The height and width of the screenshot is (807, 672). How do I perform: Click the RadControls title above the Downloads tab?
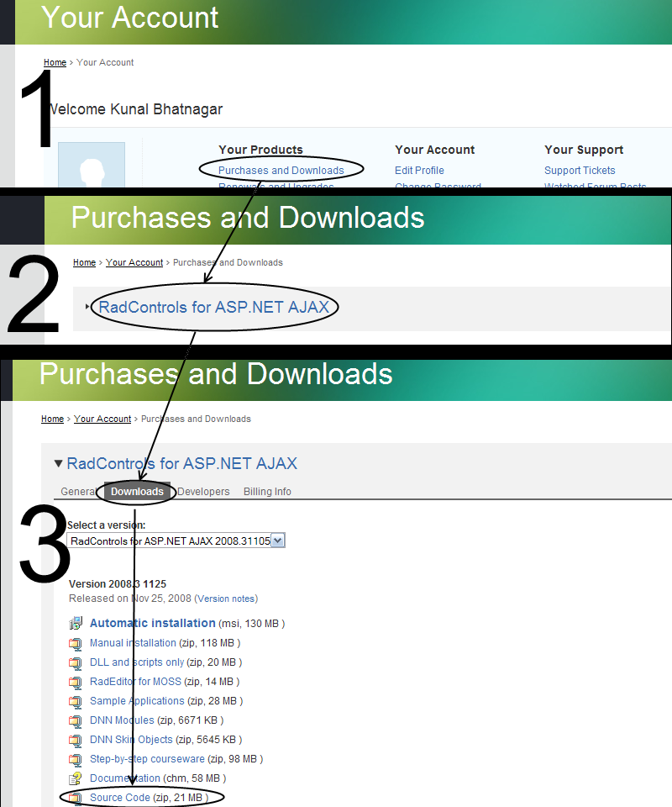tap(182, 463)
